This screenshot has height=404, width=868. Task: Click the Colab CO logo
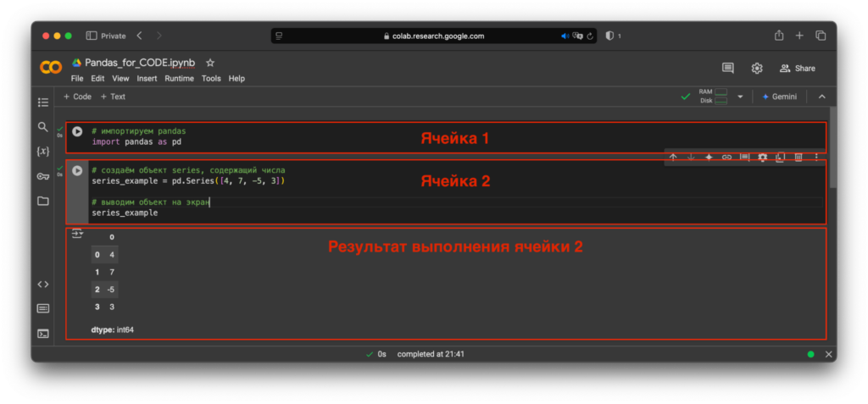[51, 68]
